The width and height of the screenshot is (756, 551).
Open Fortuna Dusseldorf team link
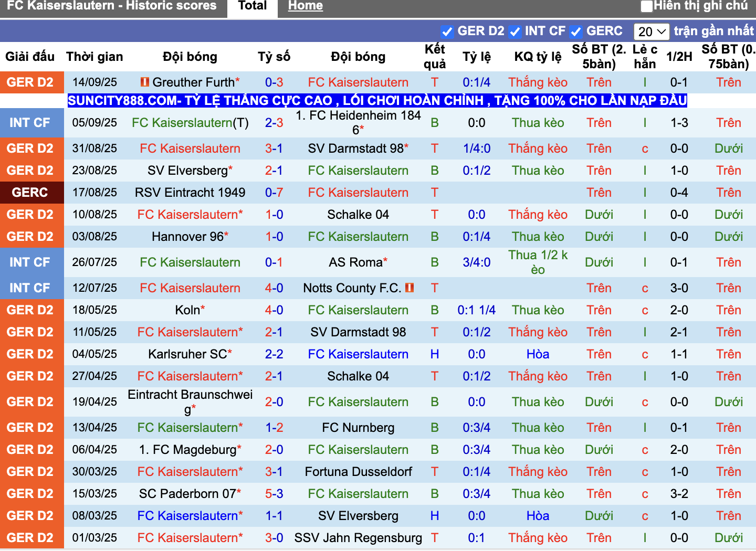pyautogui.click(x=358, y=472)
